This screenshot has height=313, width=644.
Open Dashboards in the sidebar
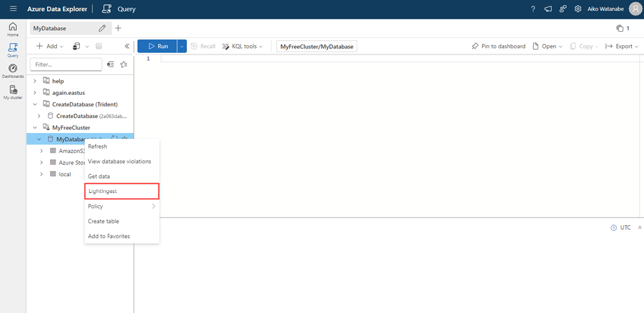13,71
